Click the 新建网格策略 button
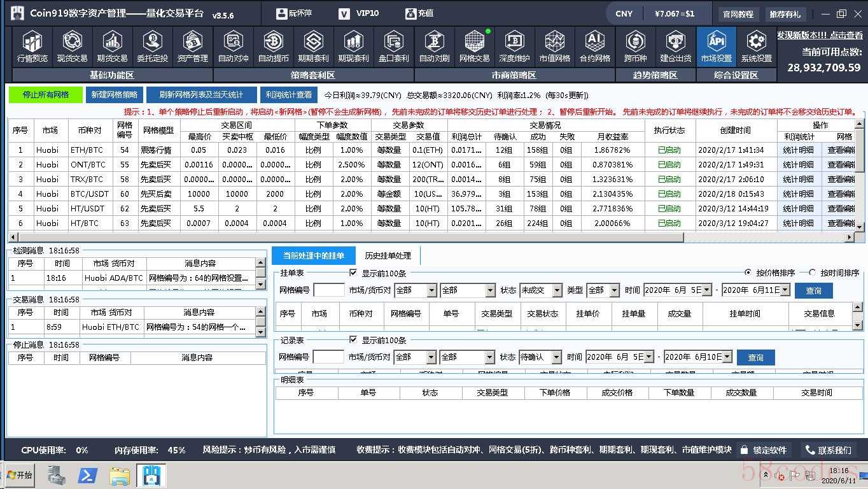This screenshot has height=489, width=868. click(x=114, y=95)
